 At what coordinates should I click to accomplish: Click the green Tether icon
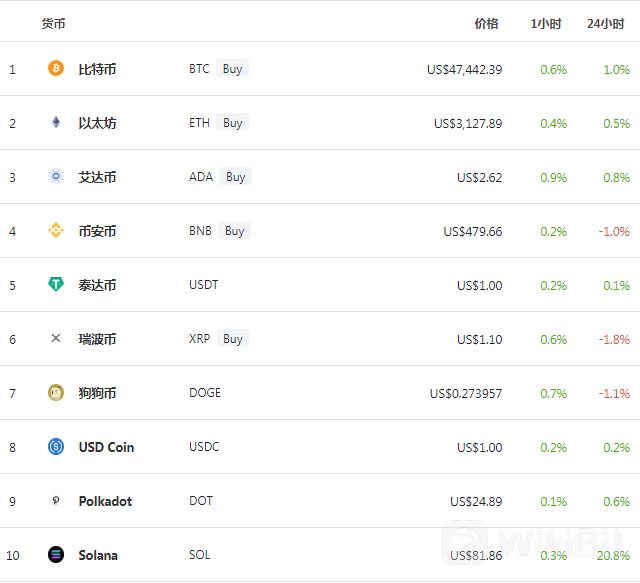(56, 284)
